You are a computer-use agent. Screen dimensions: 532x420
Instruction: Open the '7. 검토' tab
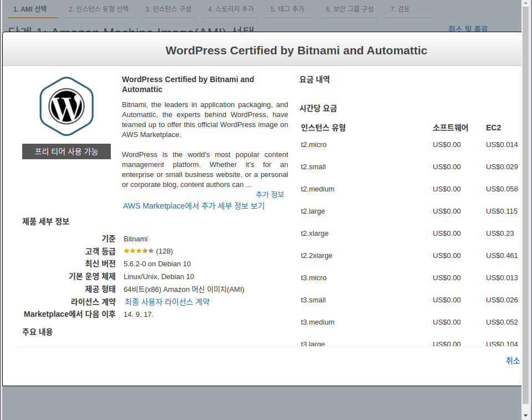pyautogui.click(x=400, y=9)
